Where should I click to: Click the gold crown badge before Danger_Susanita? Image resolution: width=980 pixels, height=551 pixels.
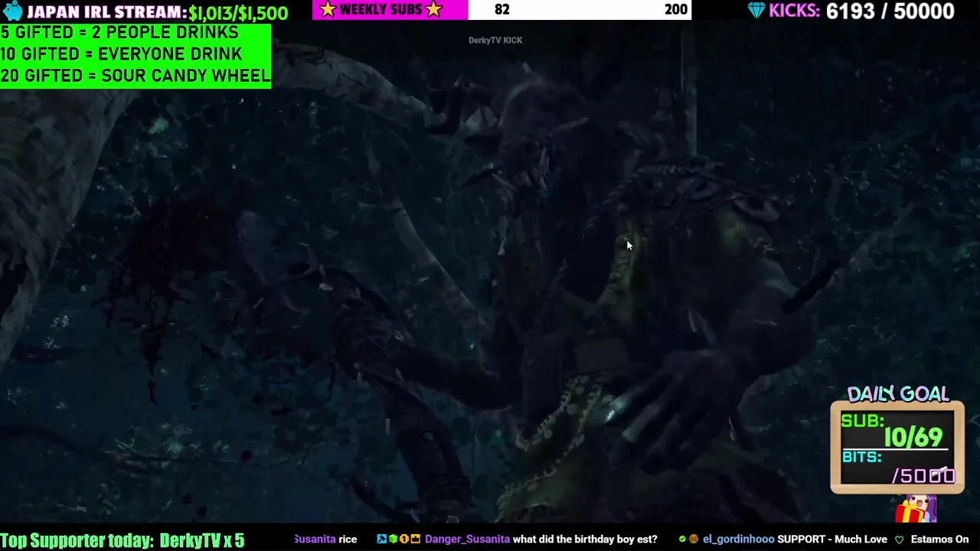coord(415,539)
